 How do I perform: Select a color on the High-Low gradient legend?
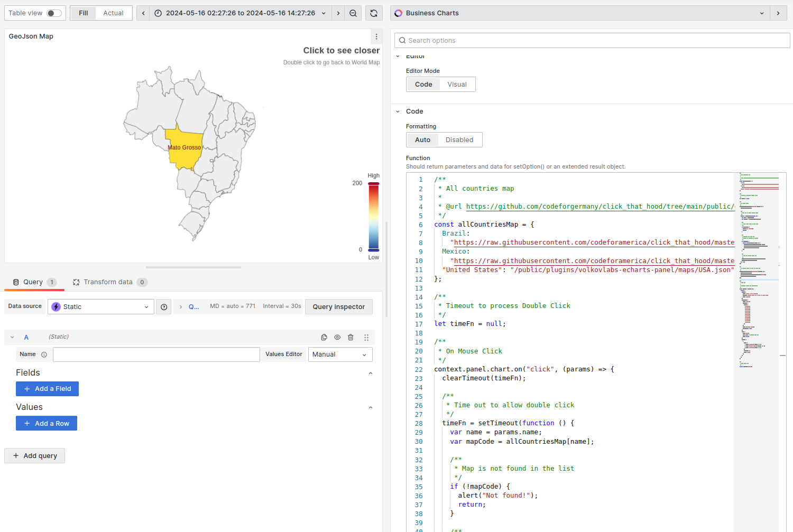coord(374,217)
